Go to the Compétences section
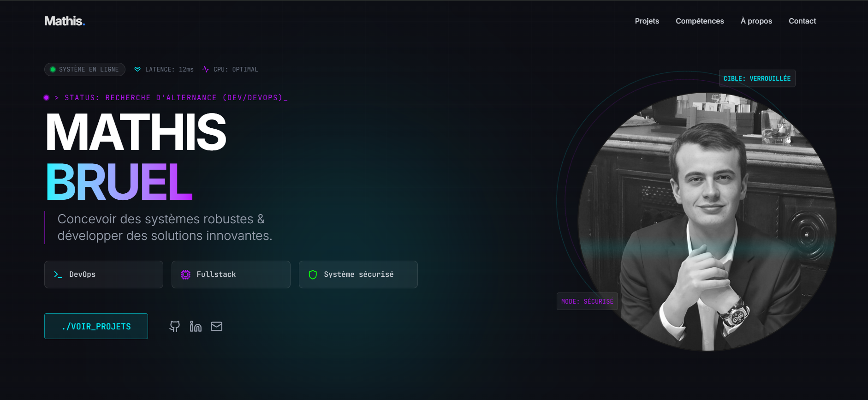The image size is (868, 400). tap(700, 21)
